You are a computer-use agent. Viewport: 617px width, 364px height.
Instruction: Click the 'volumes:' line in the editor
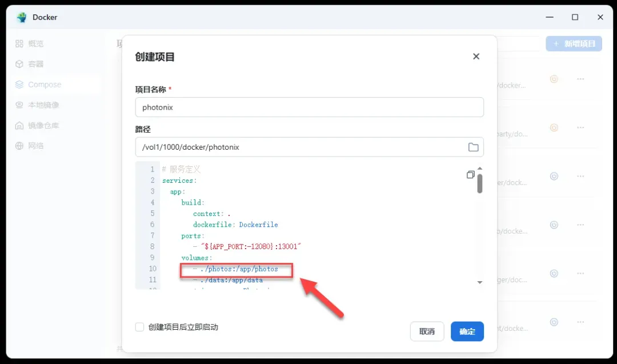click(x=197, y=258)
